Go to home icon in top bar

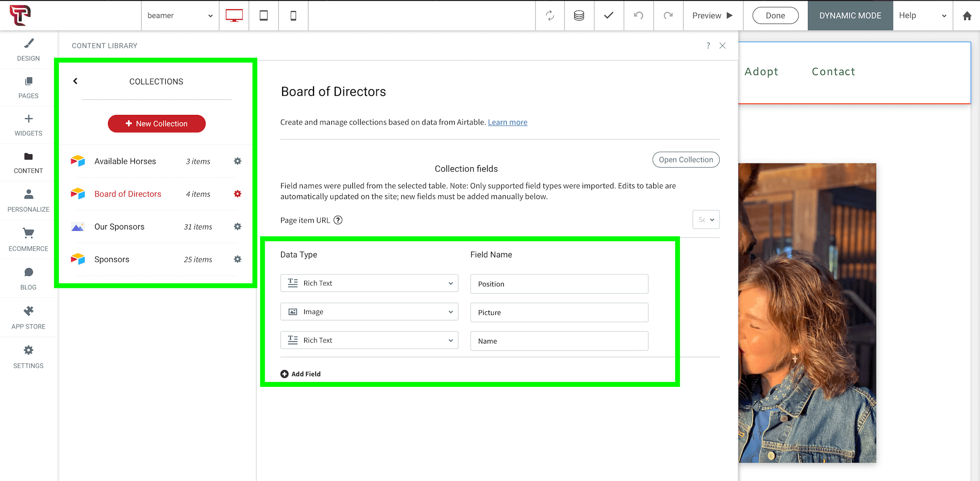[967, 16]
